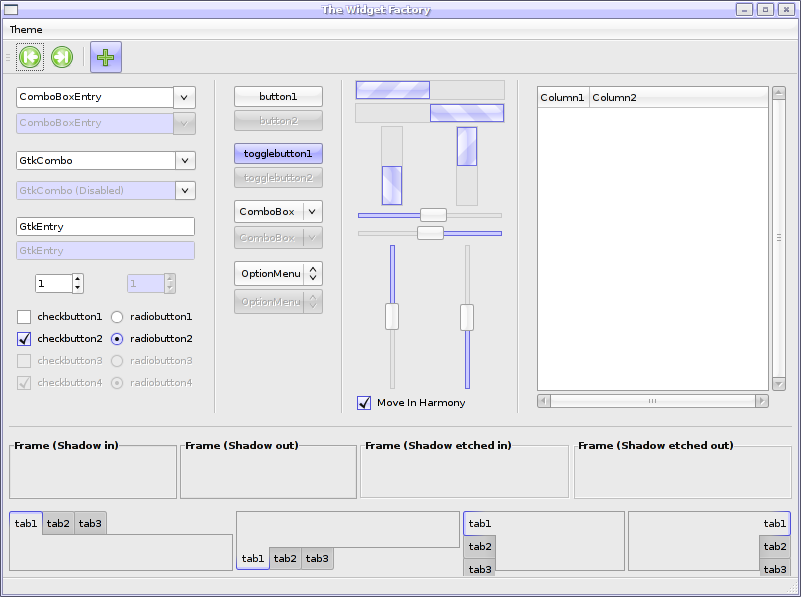Select tab2 in right-tabbed notebook

[775, 546]
